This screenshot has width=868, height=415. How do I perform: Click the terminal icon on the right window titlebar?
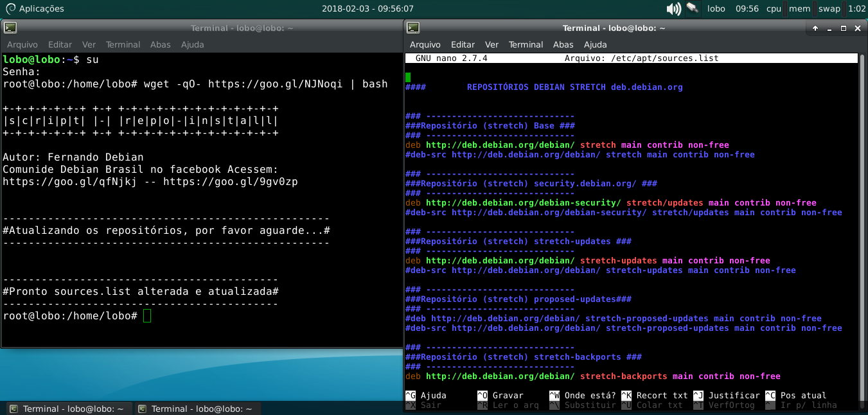point(412,28)
